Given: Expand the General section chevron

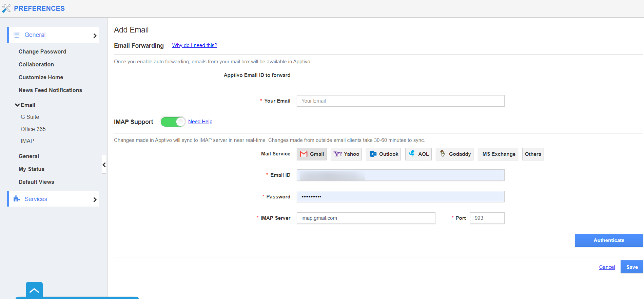Looking at the screenshot, I should [x=95, y=36].
